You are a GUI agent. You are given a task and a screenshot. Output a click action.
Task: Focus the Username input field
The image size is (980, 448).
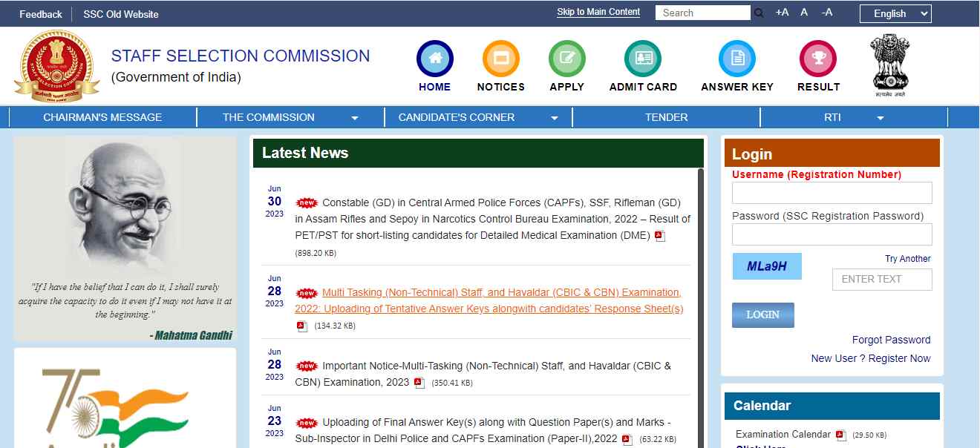tap(832, 193)
